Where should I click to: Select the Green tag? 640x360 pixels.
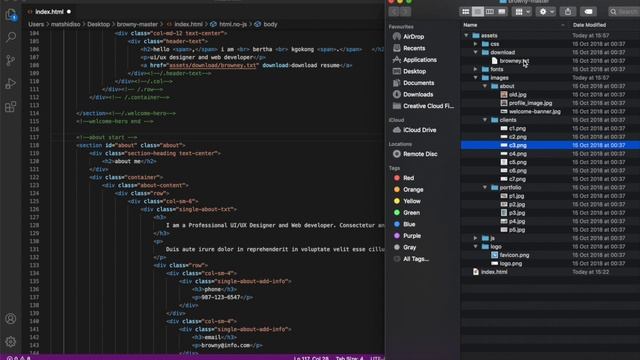coord(411,213)
